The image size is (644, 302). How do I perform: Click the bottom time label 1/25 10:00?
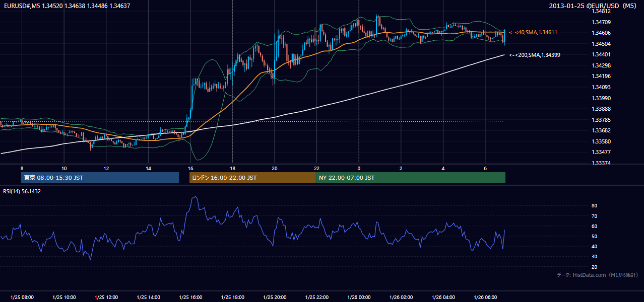(x=64, y=297)
